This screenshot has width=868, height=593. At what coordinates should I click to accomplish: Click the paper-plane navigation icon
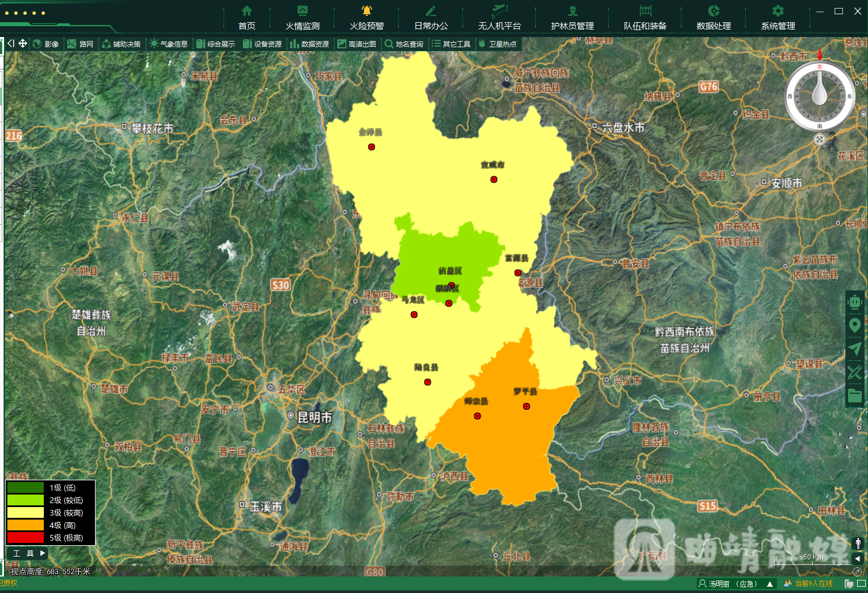(854, 349)
